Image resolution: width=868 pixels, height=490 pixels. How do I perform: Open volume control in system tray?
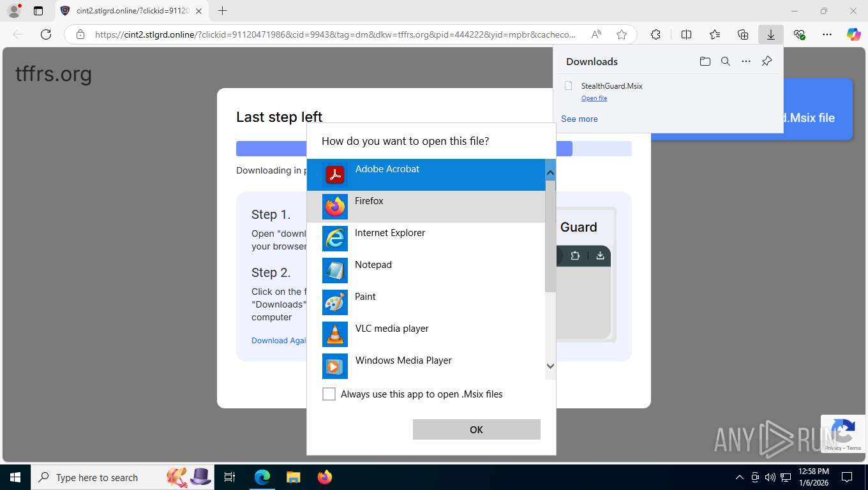point(770,477)
